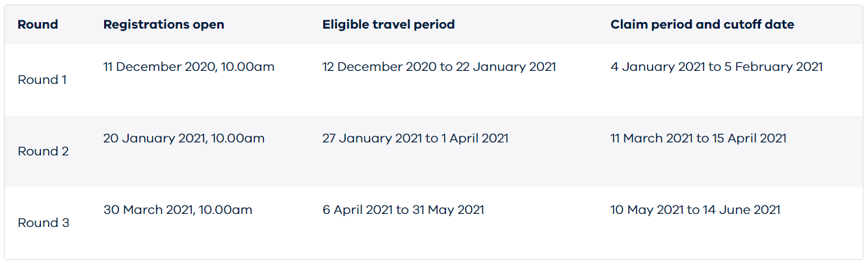Click the "30 March 2021, 10.00am" cell

pyautogui.click(x=178, y=210)
